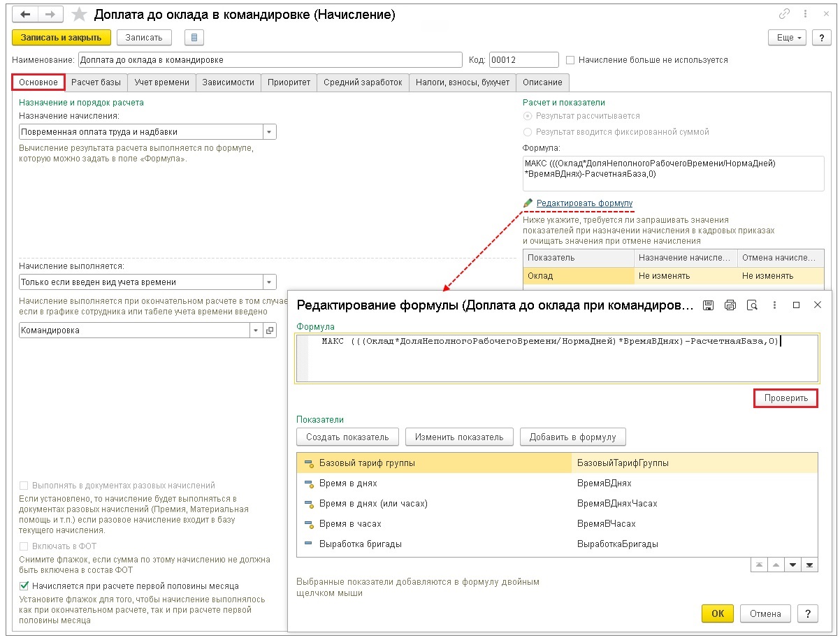
Task: Select the Оклад cell in indicators table
Action: [578, 276]
